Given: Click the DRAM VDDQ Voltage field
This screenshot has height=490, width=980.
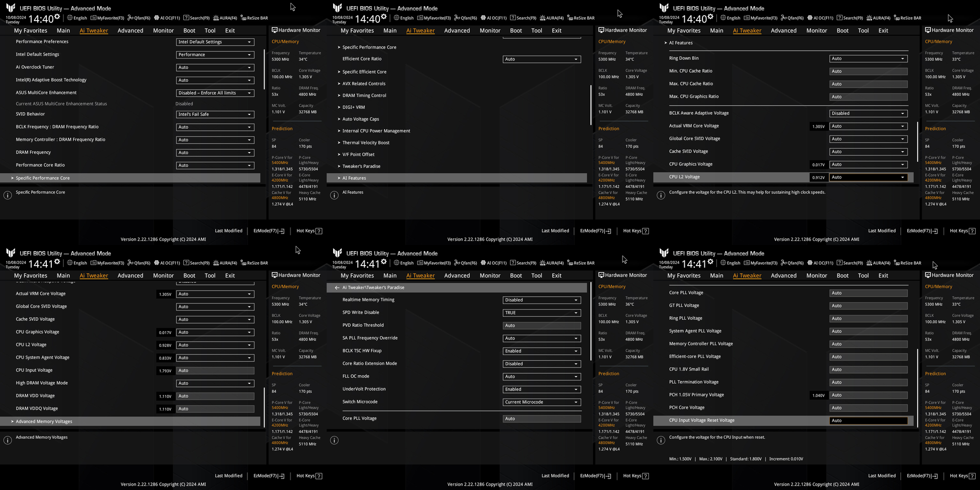Looking at the screenshot, I should [x=215, y=409].
